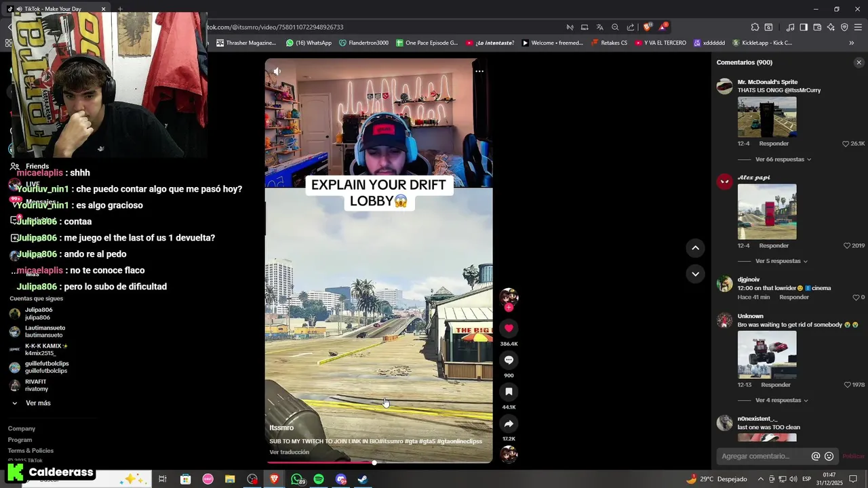Open comments via the speech bubble icon
The height and width of the screenshot is (488, 868).
509,360
